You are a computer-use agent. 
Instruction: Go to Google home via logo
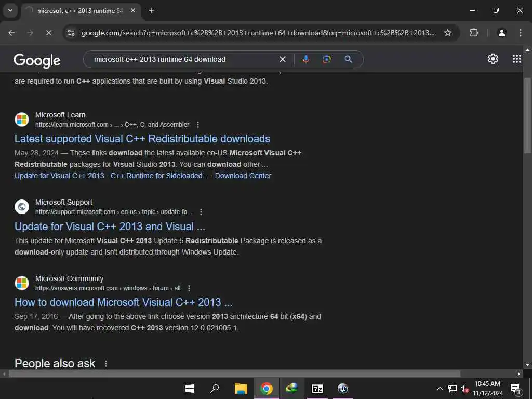pos(37,60)
